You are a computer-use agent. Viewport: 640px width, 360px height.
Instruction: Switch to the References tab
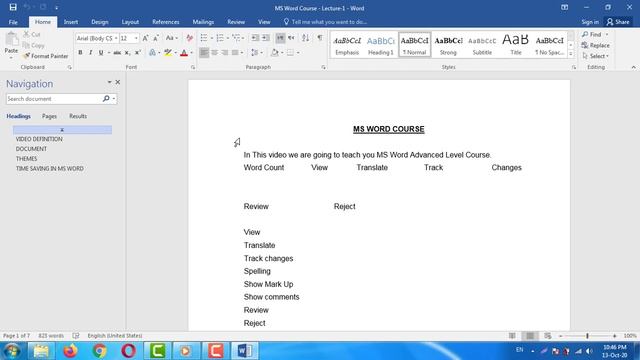pyautogui.click(x=166, y=22)
